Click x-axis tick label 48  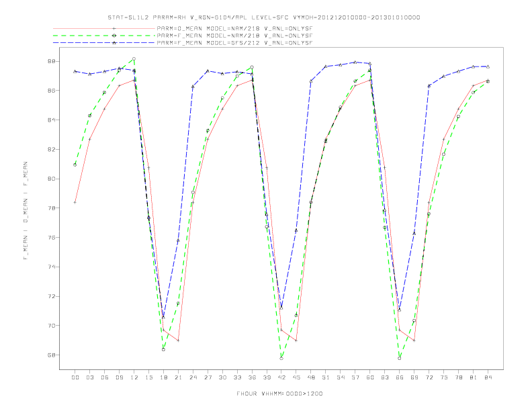pos(311,377)
